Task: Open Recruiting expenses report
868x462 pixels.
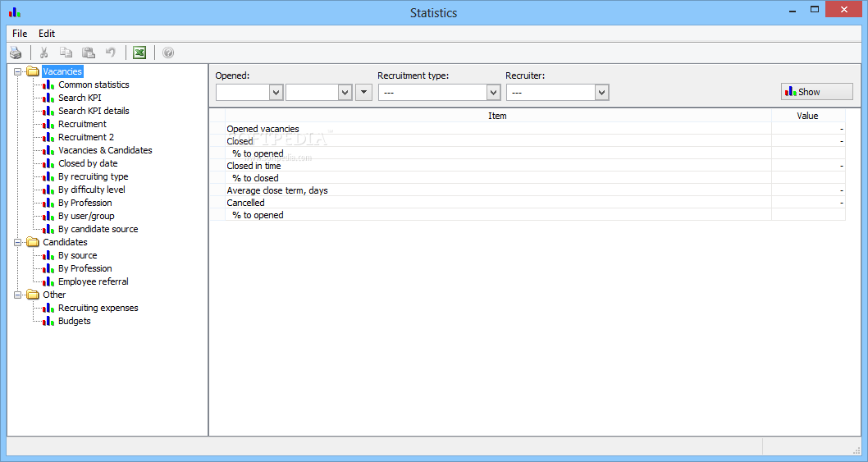Action: click(x=98, y=308)
